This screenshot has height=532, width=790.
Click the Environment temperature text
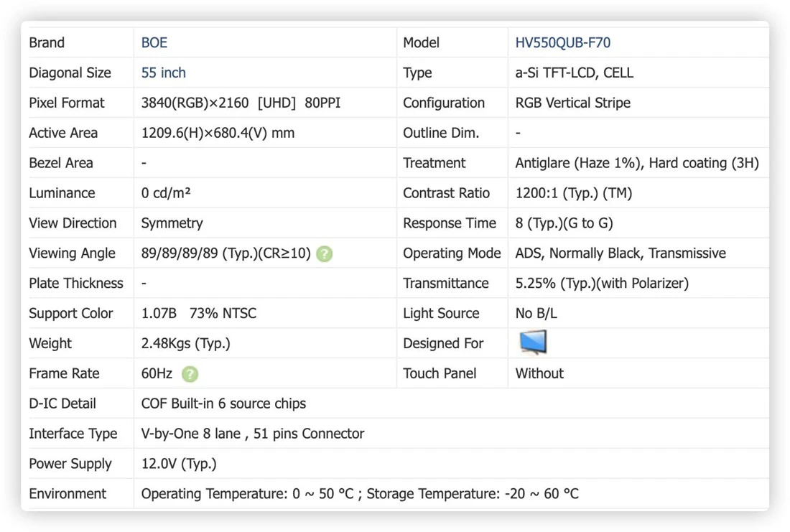click(x=360, y=494)
